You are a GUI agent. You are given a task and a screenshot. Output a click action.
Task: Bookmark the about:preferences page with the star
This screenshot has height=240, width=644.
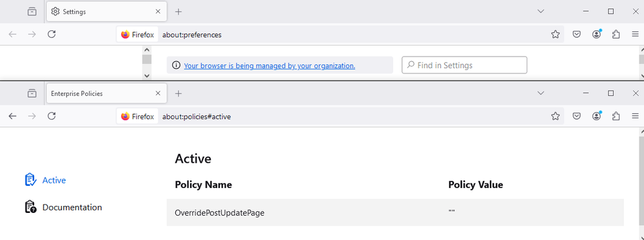pyautogui.click(x=555, y=35)
